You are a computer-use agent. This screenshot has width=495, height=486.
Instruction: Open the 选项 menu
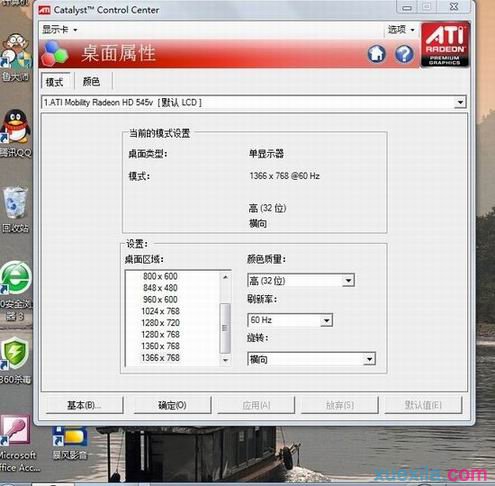click(x=401, y=30)
